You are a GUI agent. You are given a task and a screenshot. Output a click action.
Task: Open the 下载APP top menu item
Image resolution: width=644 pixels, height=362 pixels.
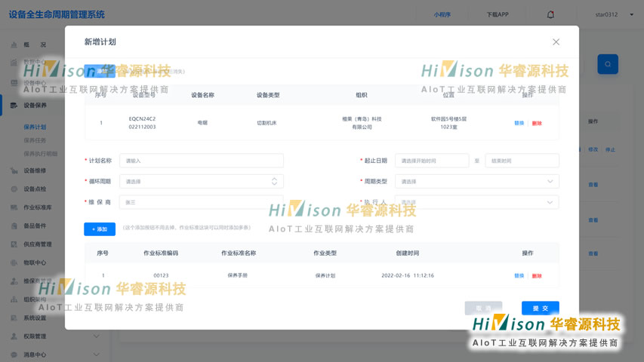click(497, 14)
